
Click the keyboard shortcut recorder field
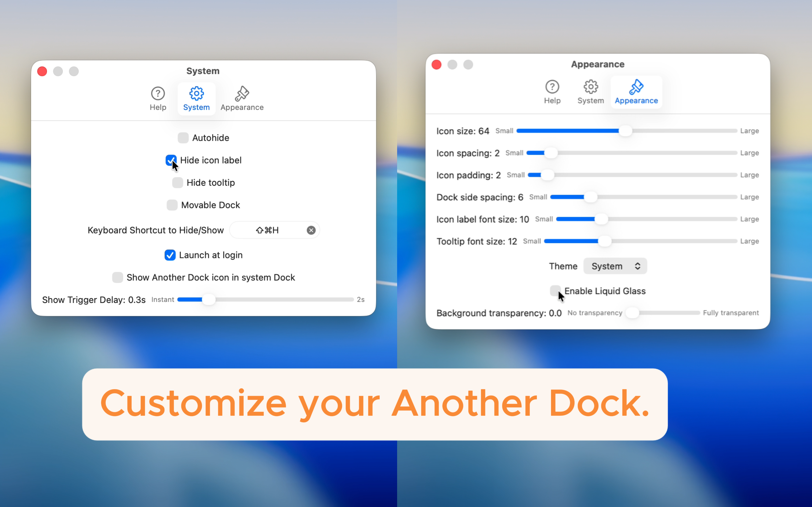click(268, 230)
